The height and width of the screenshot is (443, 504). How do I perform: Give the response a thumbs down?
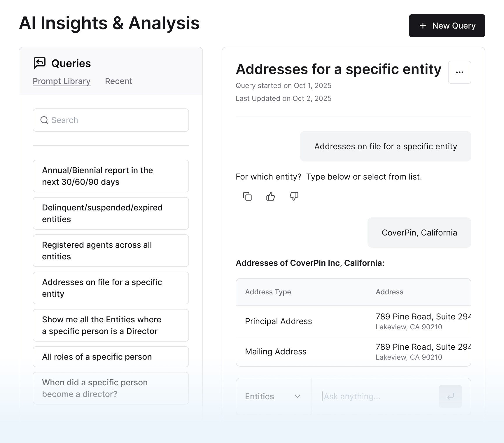[294, 196]
